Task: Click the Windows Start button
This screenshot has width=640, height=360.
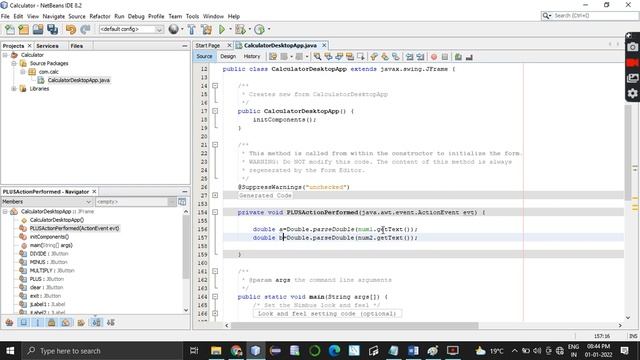Action: click(x=10, y=351)
